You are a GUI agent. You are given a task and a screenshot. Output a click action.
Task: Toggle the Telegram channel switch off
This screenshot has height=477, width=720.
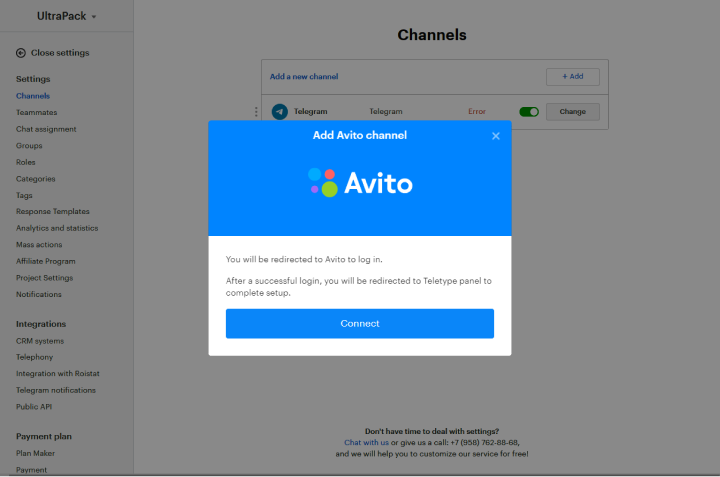coord(529,112)
